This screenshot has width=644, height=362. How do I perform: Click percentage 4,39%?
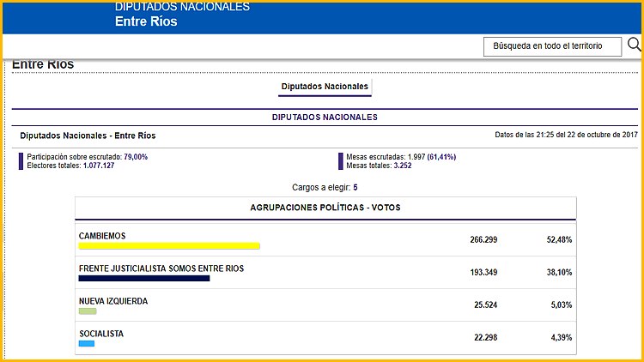pos(561,337)
